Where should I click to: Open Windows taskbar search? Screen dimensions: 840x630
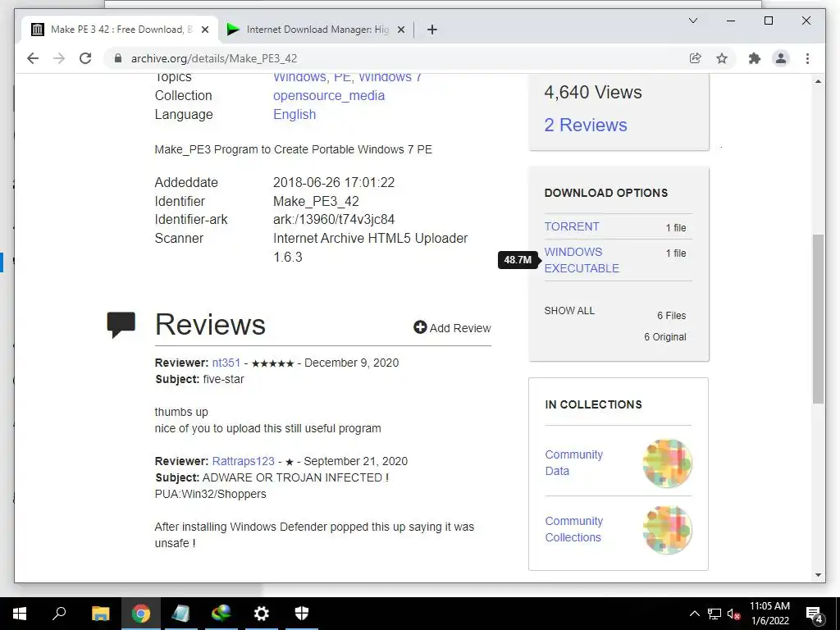pyautogui.click(x=59, y=614)
